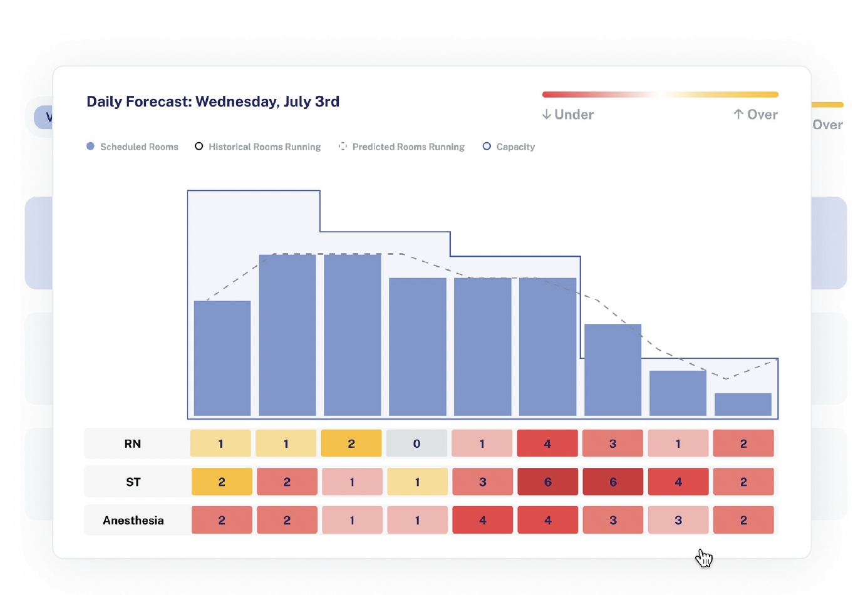Toggle the Capacity legend label
This screenshot has height=595, width=868.
[515, 147]
